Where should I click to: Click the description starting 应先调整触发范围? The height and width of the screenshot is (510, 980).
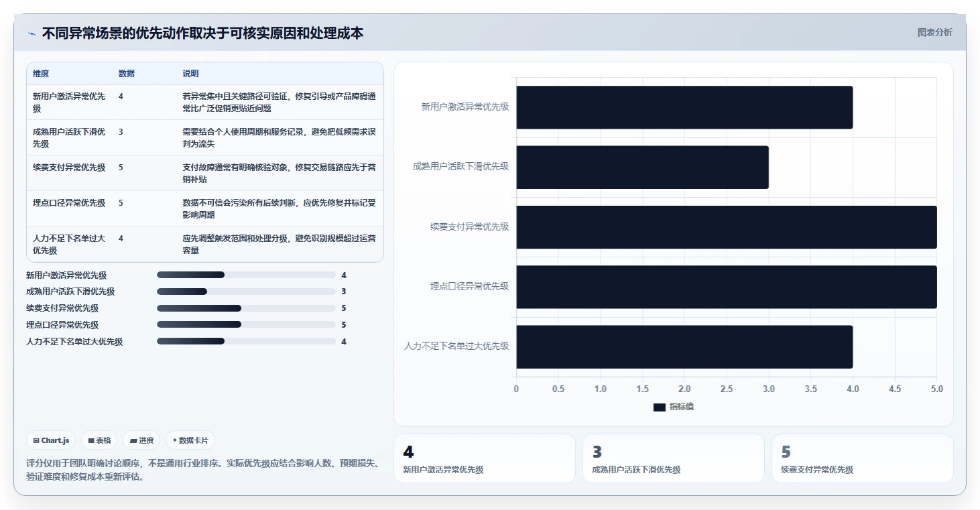279,244
